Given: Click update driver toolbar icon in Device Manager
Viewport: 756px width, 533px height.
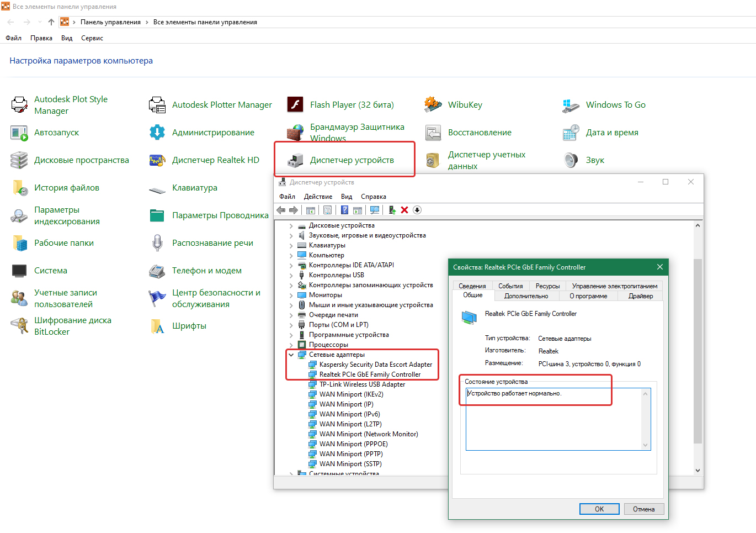Looking at the screenshot, I should click(392, 210).
